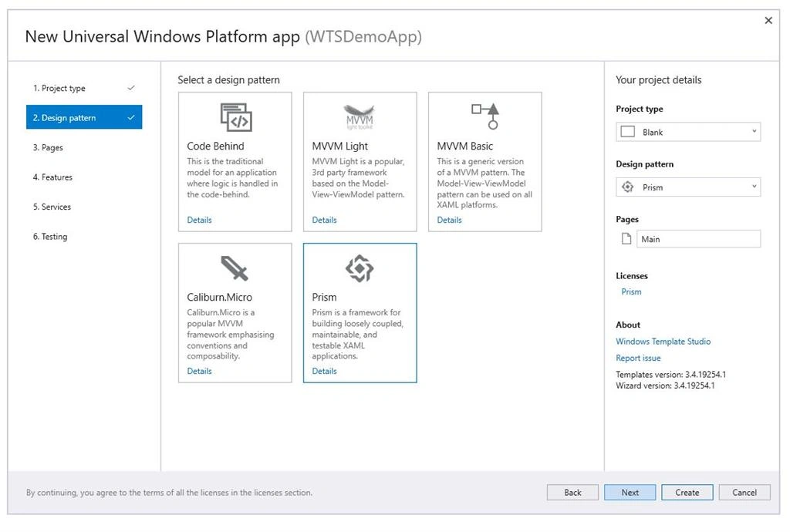
Task: Click the MVVM Basic diagram icon
Action: tap(485, 116)
